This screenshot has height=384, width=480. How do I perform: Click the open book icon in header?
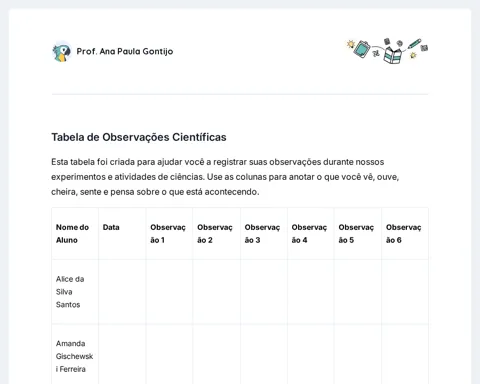(393, 55)
